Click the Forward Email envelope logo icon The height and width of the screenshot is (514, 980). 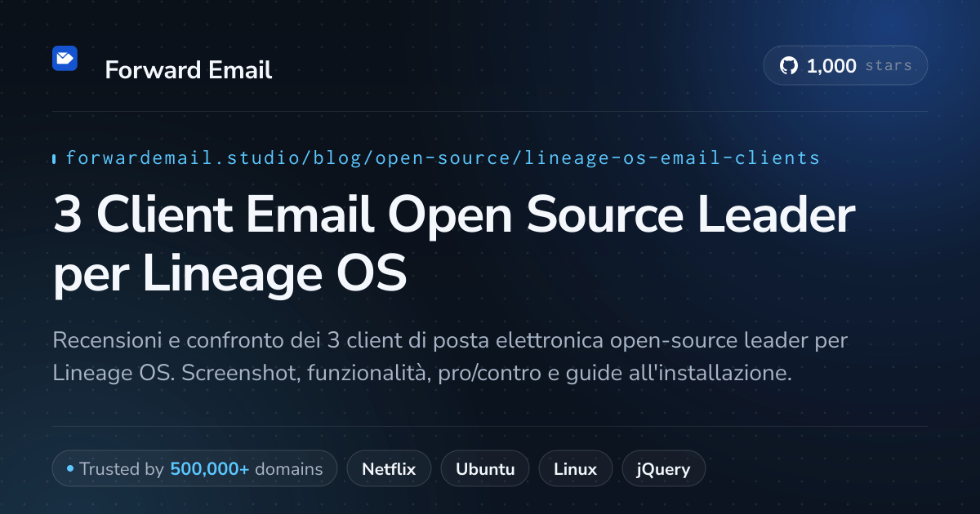tap(65, 58)
